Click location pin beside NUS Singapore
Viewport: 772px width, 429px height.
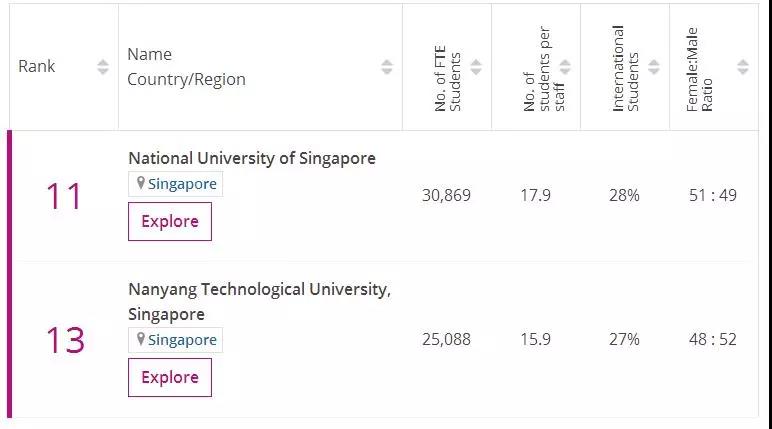pyautogui.click(x=141, y=184)
